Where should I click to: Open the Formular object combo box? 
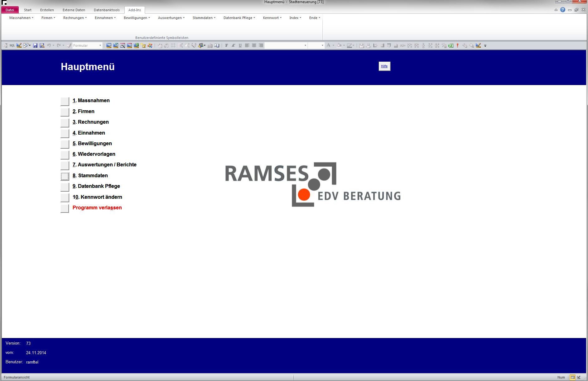pyautogui.click(x=87, y=45)
